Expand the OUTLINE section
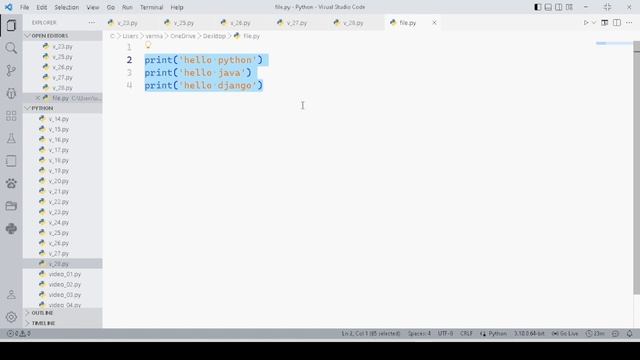 pyautogui.click(x=62, y=313)
